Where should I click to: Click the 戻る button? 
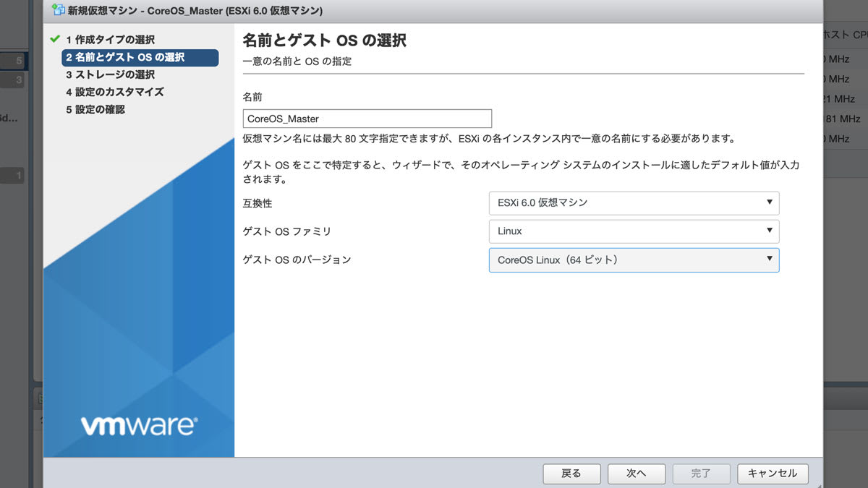point(571,474)
